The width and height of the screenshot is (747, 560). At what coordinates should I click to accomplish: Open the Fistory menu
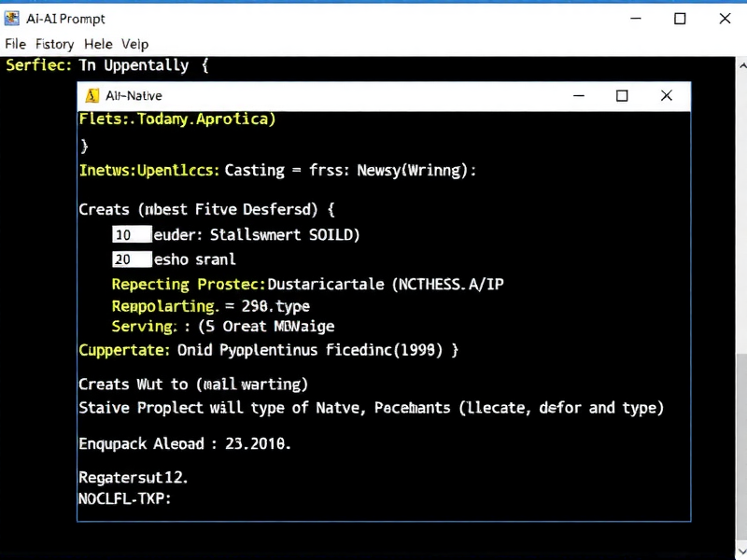click(54, 44)
